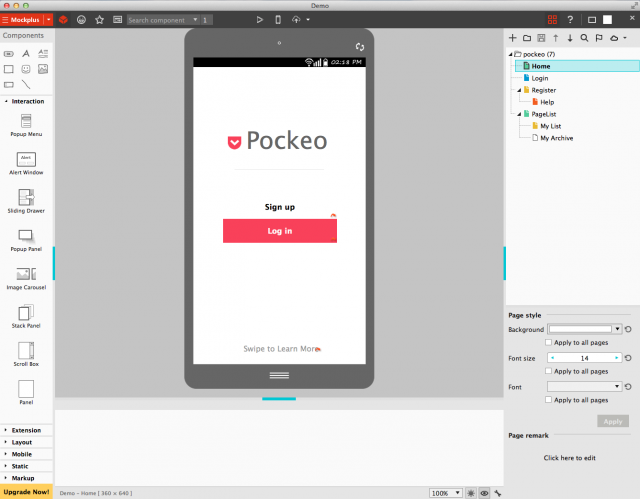
Task: Open the 100% zoom level dropdown
Action: pyautogui.click(x=446, y=493)
